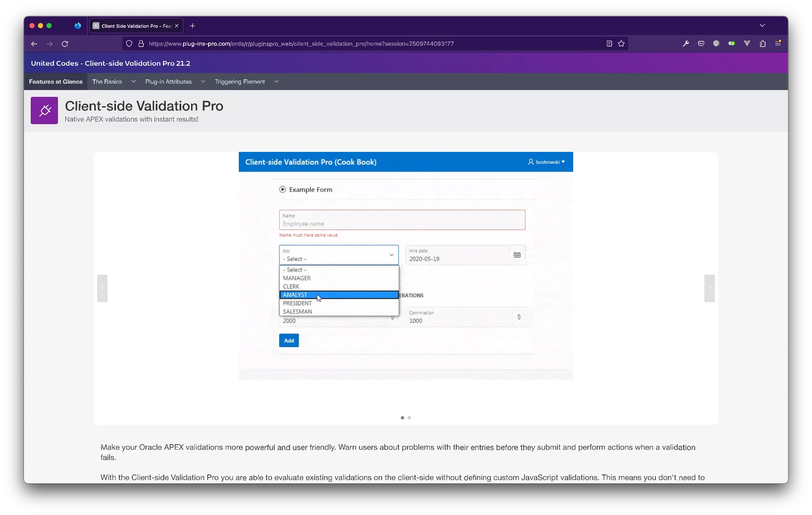
Task: Go to the previous carousel slide
Action: click(x=102, y=288)
